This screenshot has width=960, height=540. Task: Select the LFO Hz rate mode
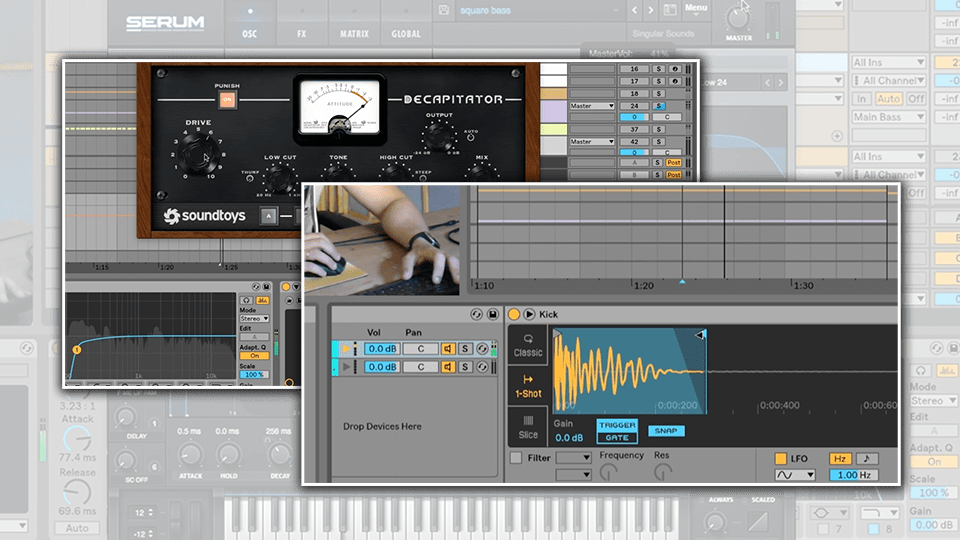click(840, 458)
